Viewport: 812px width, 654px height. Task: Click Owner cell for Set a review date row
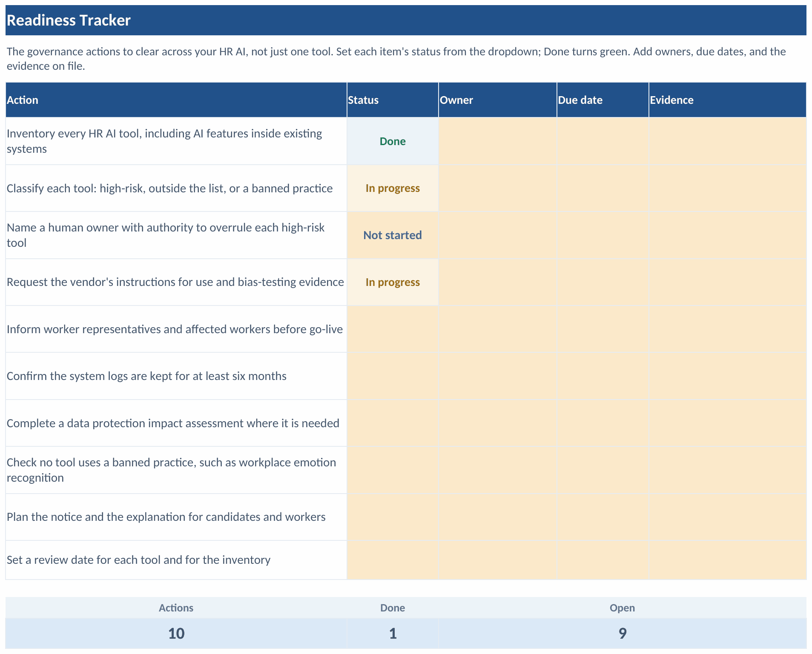click(498, 560)
